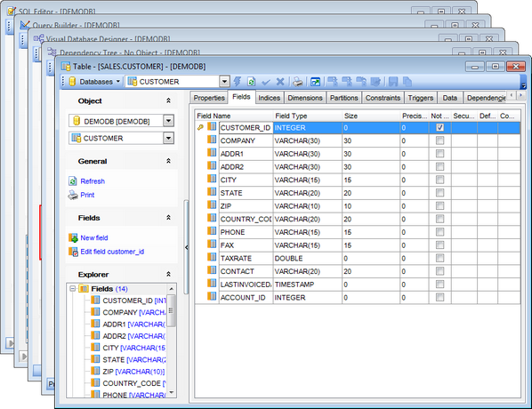Click the Refresh link

click(x=93, y=181)
